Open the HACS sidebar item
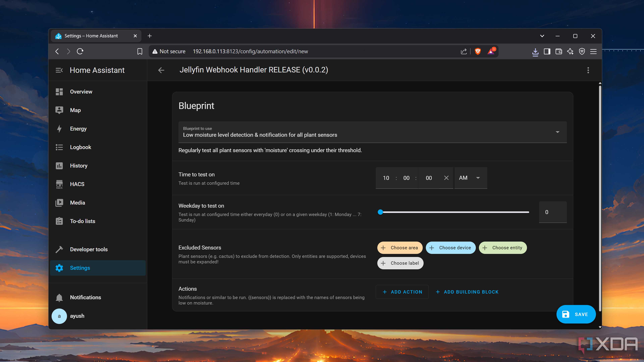 98,184
